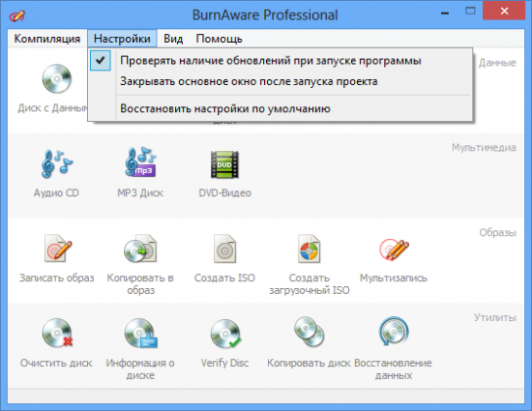
Task: Close the Настройки menu in menu bar
Action: [x=122, y=39]
